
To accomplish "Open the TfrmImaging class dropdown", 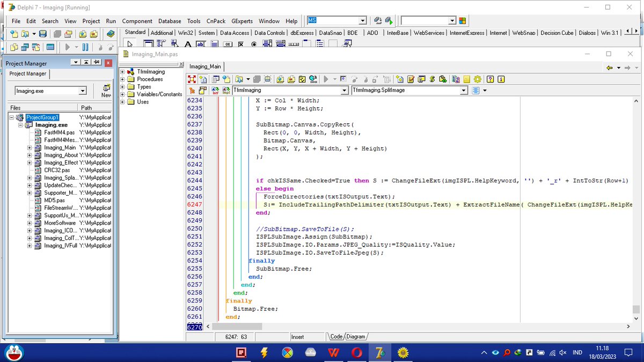I will tap(344, 91).
